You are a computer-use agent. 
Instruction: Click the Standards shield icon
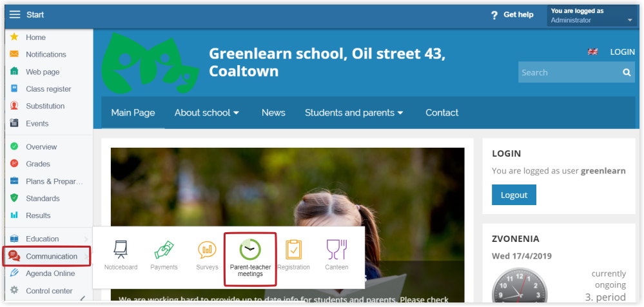click(x=14, y=198)
